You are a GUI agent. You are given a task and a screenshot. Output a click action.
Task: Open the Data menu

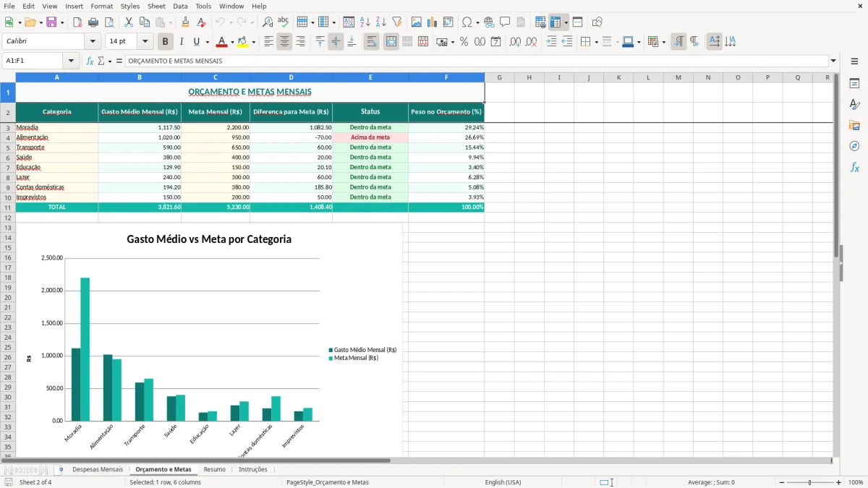coord(180,6)
